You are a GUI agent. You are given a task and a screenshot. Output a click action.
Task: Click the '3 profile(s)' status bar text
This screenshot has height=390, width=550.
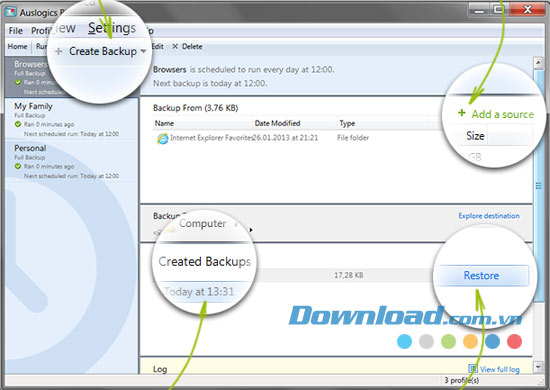click(461, 380)
